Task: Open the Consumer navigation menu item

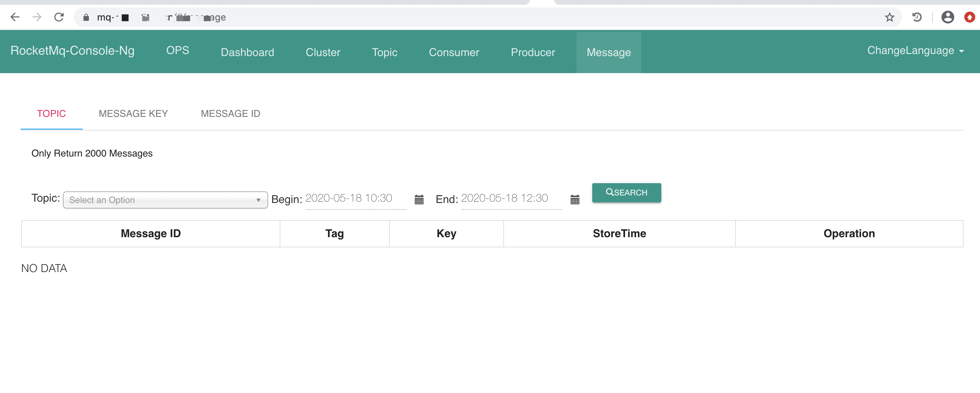Action: click(x=454, y=52)
